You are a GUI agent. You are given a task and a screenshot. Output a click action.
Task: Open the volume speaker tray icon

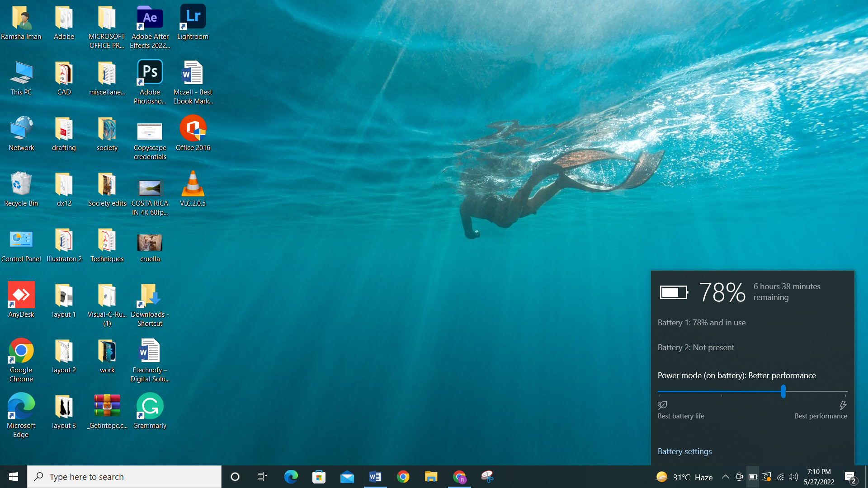[793, 477]
